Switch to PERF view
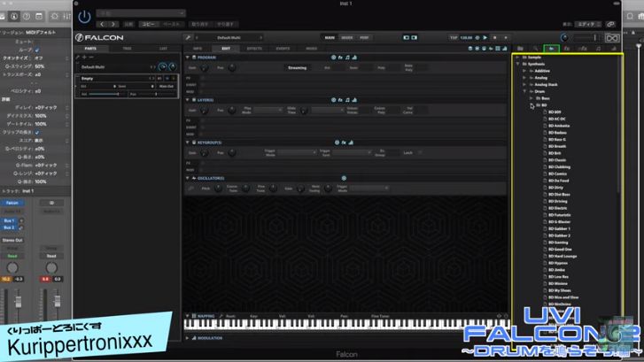Screen dimensions: 644x362 tap(364, 38)
